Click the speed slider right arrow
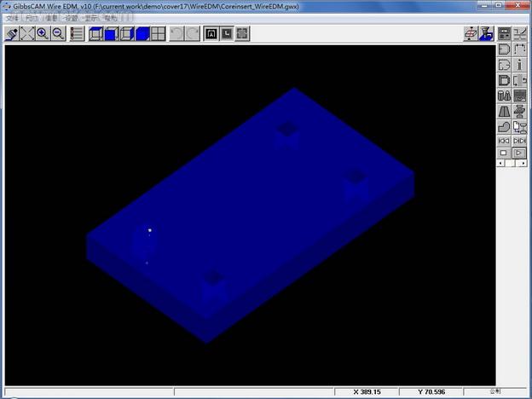532x399 pixels. pos(523,163)
